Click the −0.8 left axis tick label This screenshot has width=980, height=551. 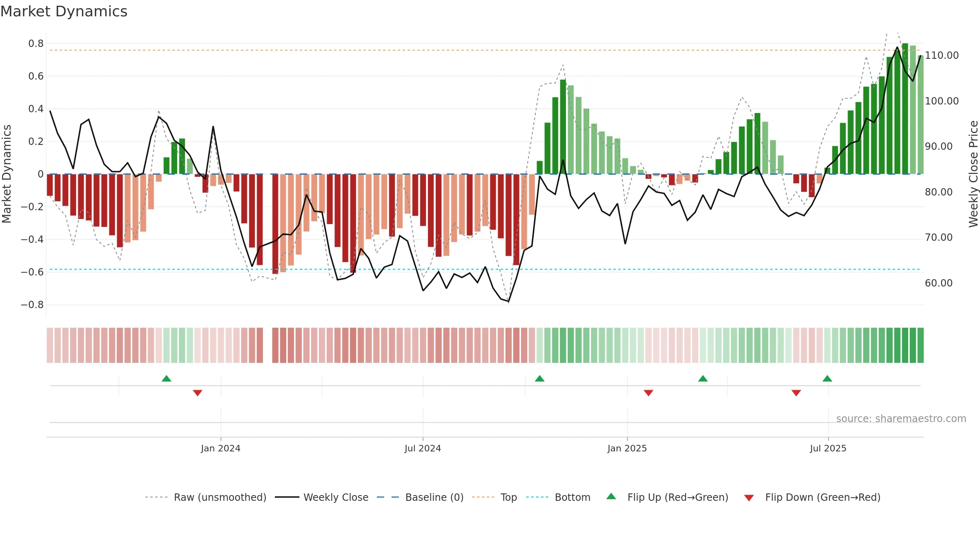point(32,304)
